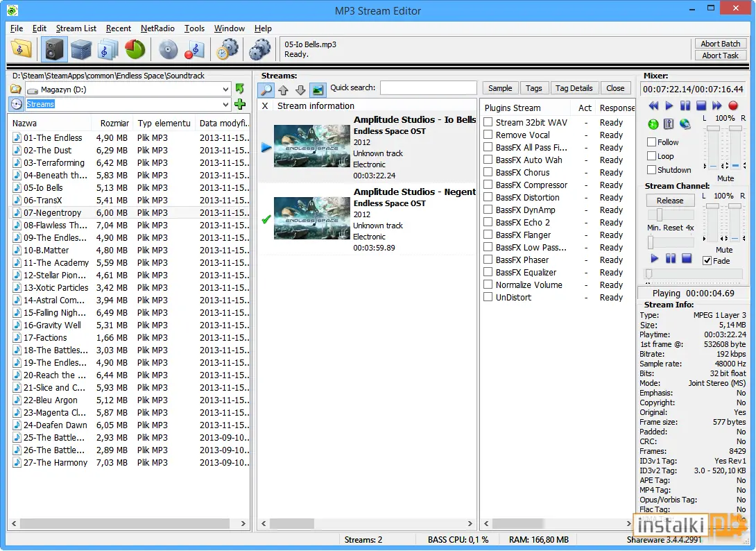The image size is (756, 551).
Task: Click the Abort Task button
Action: point(721,56)
